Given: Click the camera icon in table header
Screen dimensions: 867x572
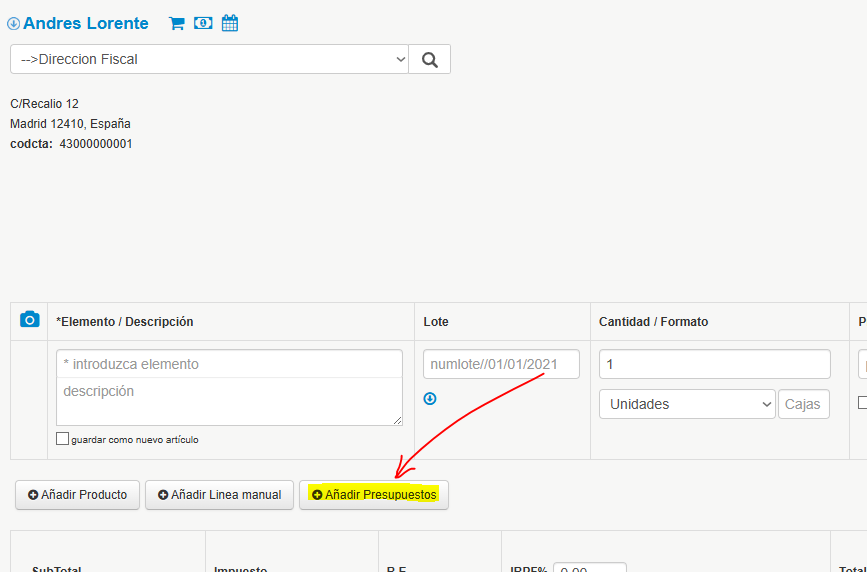Looking at the screenshot, I should 30,320.
